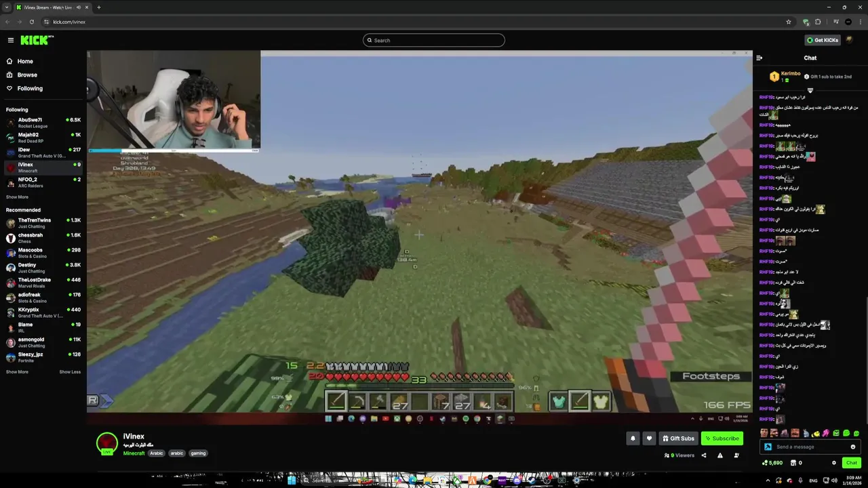The image size is (868, 488).
Task: Open the Chrome tab search dropdown
Action: [x=7, y=7]
